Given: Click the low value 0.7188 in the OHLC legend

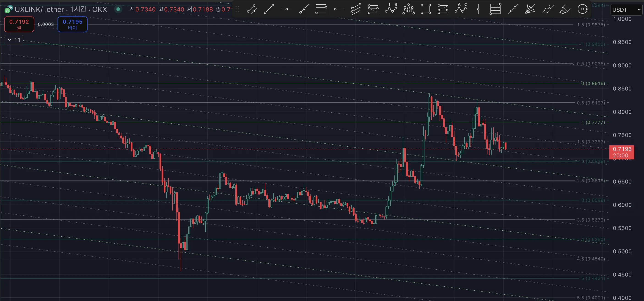Looking at the screenshot, I should coord(203,9).
